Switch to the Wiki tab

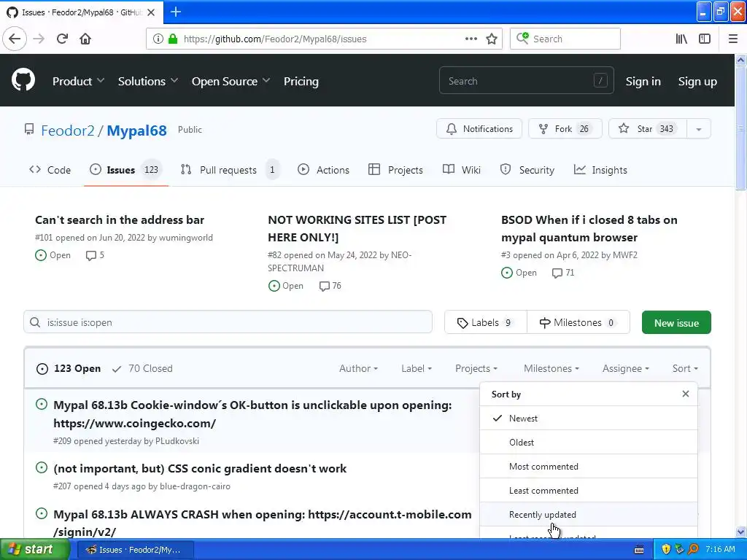pos(462,170)
